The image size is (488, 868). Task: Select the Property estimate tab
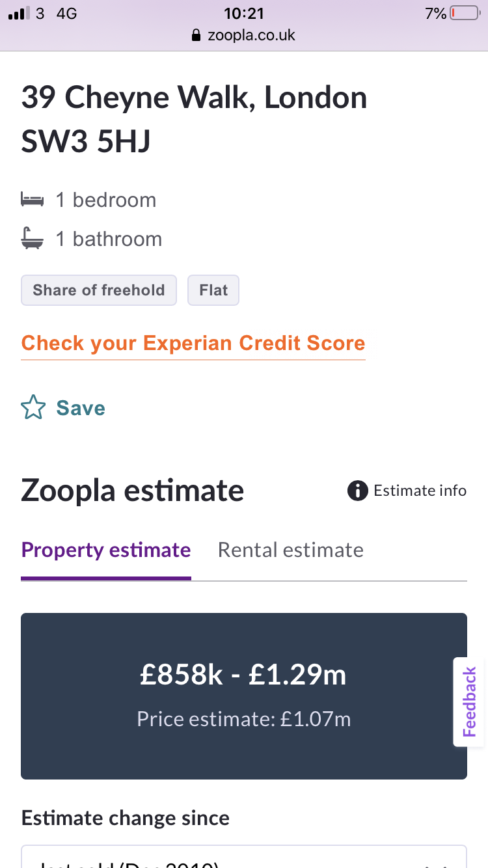106,550
